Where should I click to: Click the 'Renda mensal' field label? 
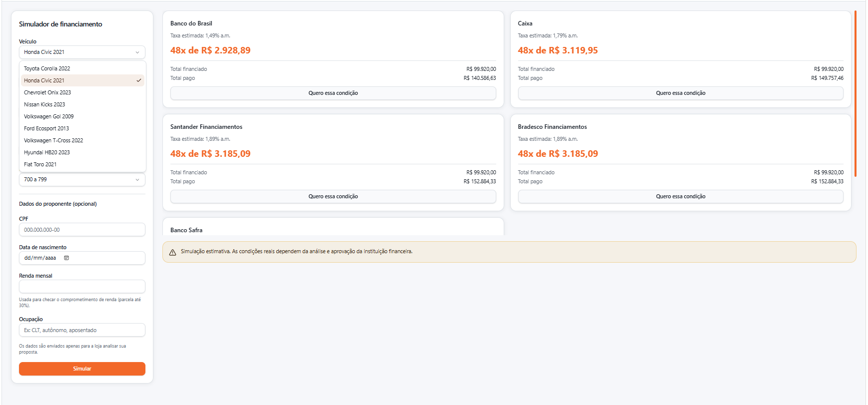tap(35, 276)
